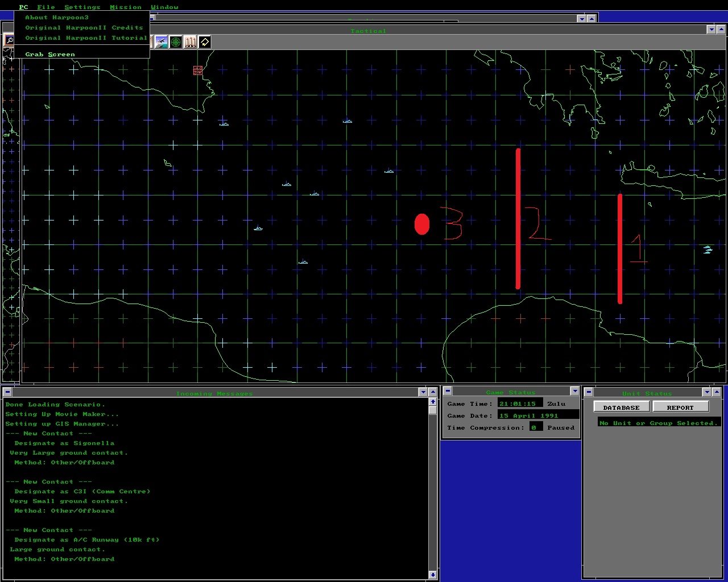The width and height of the screenshot is (728, 582).
Task: Click 'Setting Up Movie Maker...' message line
Action: pyautogui.click(x=62, y=414)
